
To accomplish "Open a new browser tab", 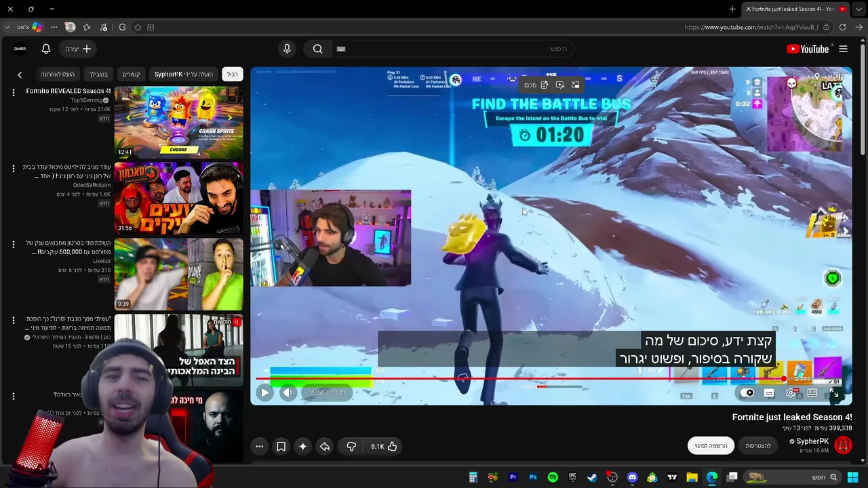I will (x=732, y=9).
